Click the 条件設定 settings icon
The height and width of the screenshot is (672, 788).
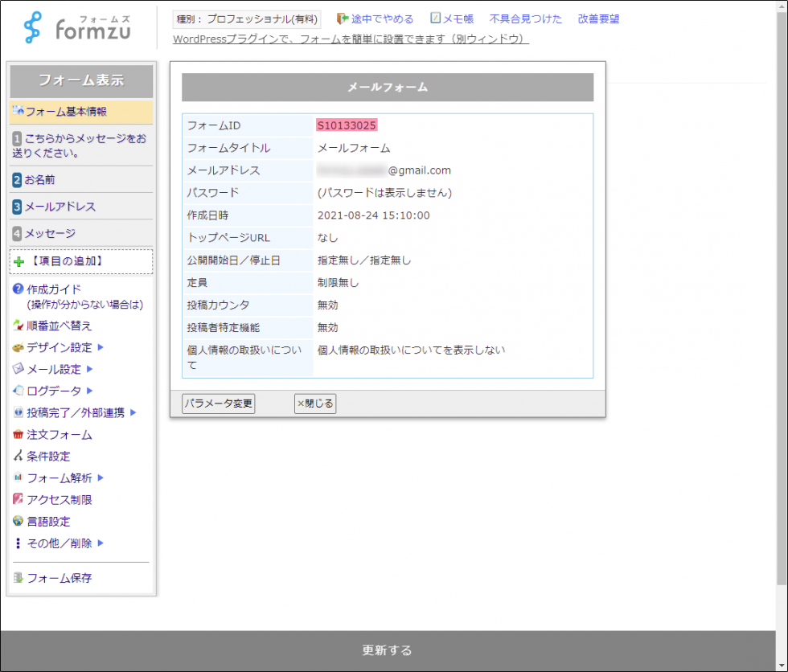pos(18,456)
